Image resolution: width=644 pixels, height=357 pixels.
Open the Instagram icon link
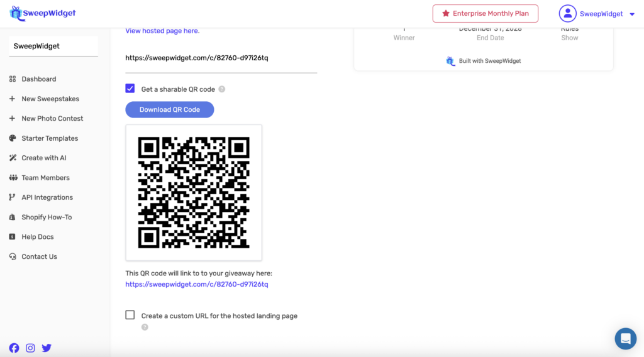[30, 348]
